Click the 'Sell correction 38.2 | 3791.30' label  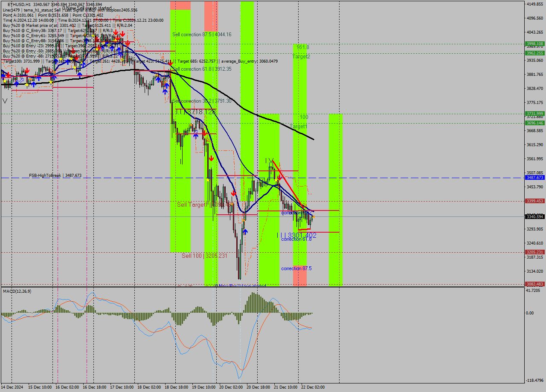click(x=202, y=101)
